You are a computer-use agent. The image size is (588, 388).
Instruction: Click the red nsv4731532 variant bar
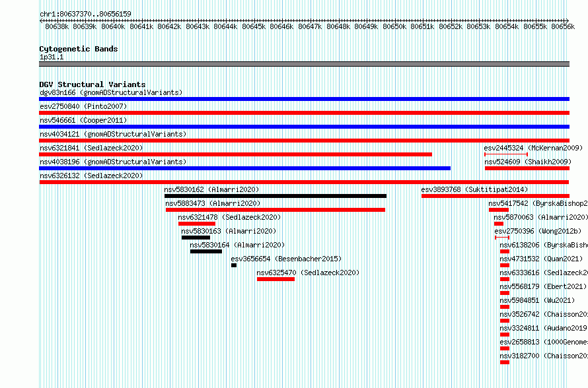[x=505, y=265]
